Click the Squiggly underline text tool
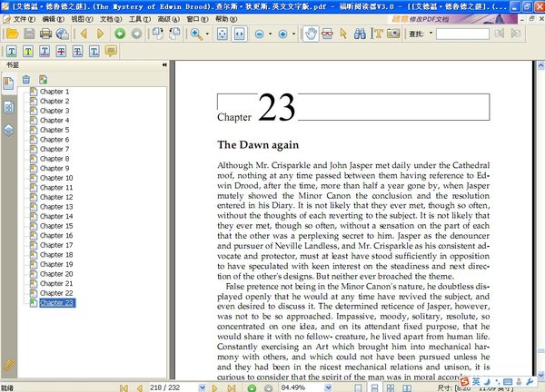This screenshot has height=392, width=545. coord(45,52)
